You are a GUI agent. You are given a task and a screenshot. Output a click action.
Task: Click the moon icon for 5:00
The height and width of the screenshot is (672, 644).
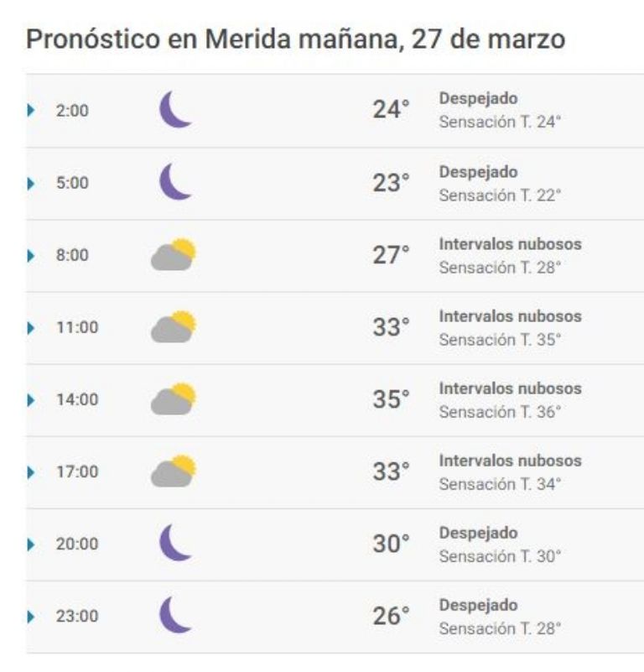click(x=174, y=182)
